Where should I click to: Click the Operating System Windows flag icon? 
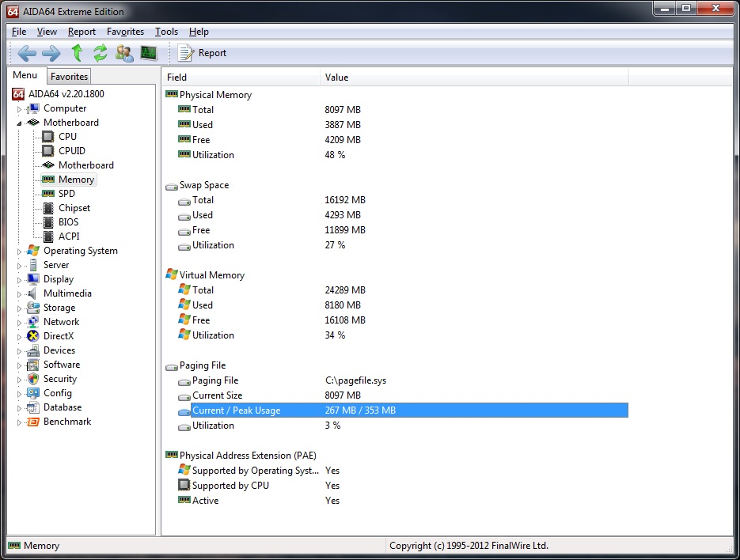click(33, 251)
